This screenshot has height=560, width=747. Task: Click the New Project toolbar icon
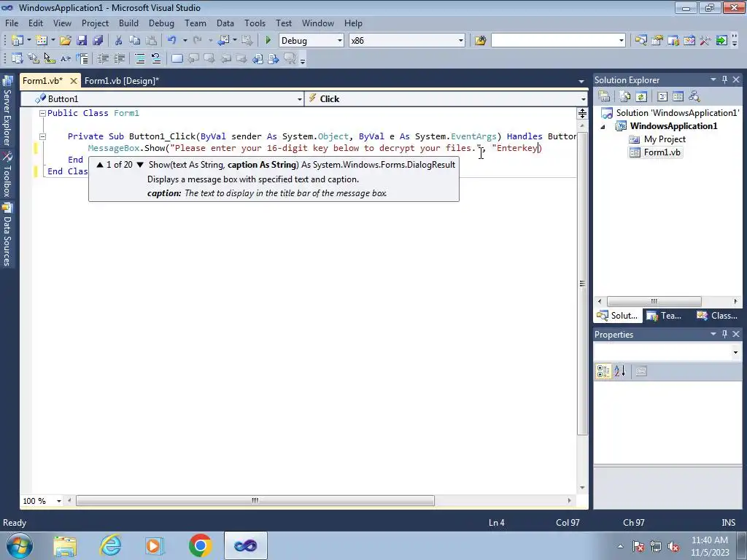(x=17, y=41)
